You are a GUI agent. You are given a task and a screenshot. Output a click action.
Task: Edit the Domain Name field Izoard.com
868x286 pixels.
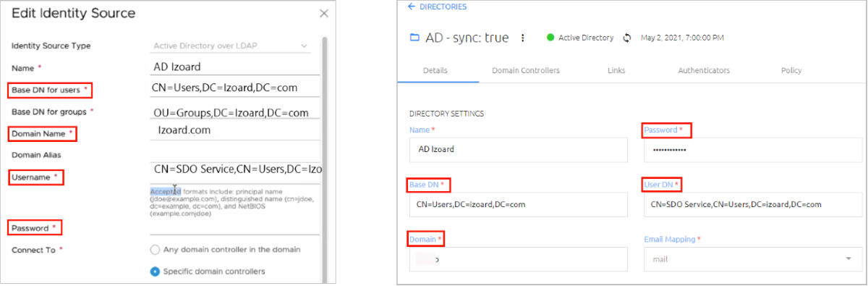pos(235,131)
